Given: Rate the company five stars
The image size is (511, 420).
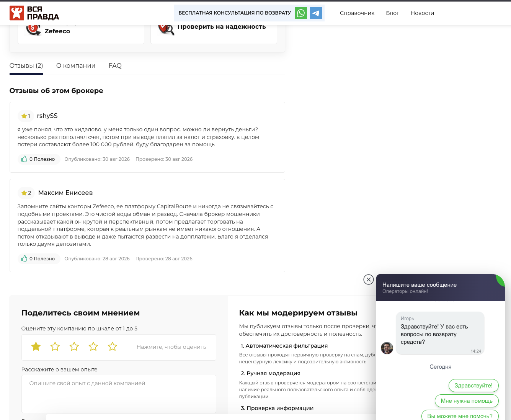Looking at the screenshot, I should pos(113,346).
